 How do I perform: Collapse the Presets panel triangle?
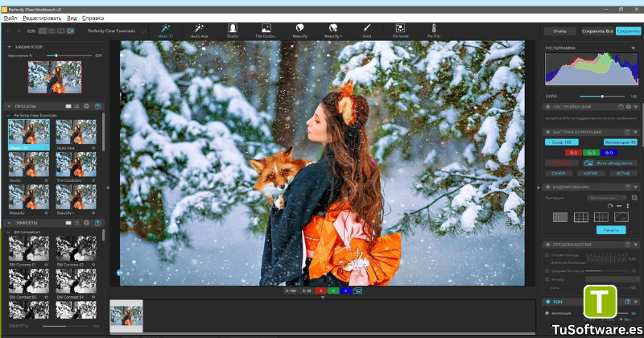coord(9,106)
